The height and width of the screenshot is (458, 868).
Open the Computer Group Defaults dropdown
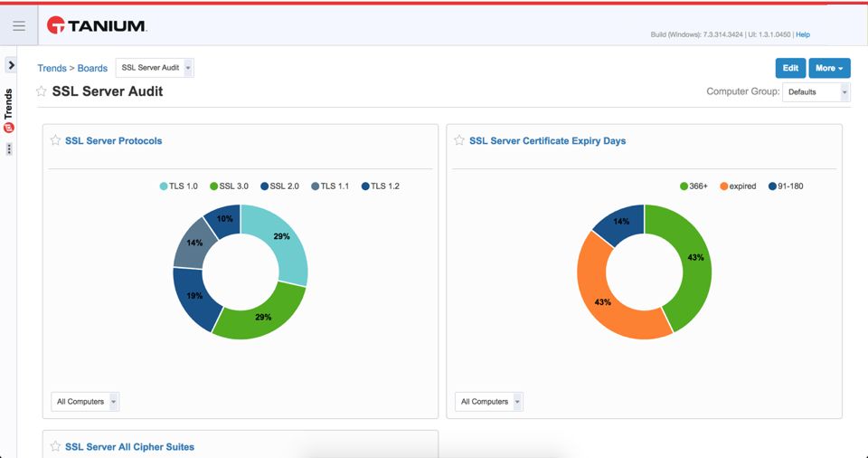816,92
